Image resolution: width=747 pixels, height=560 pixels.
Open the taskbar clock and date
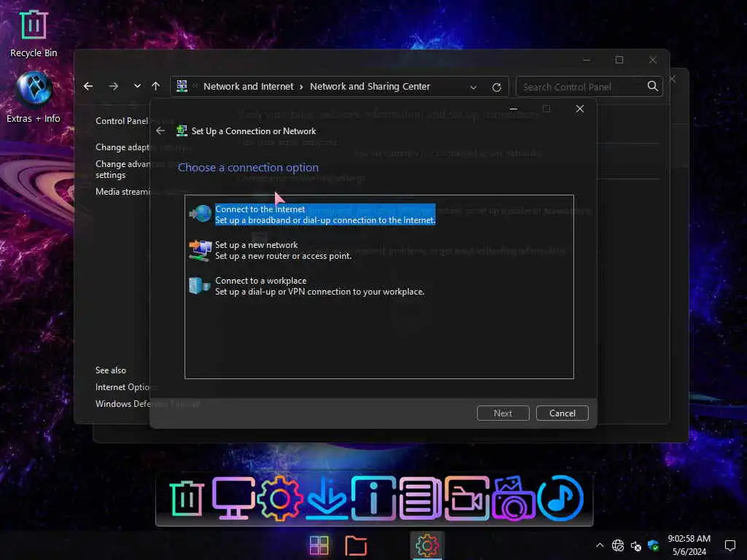(689, 545)
